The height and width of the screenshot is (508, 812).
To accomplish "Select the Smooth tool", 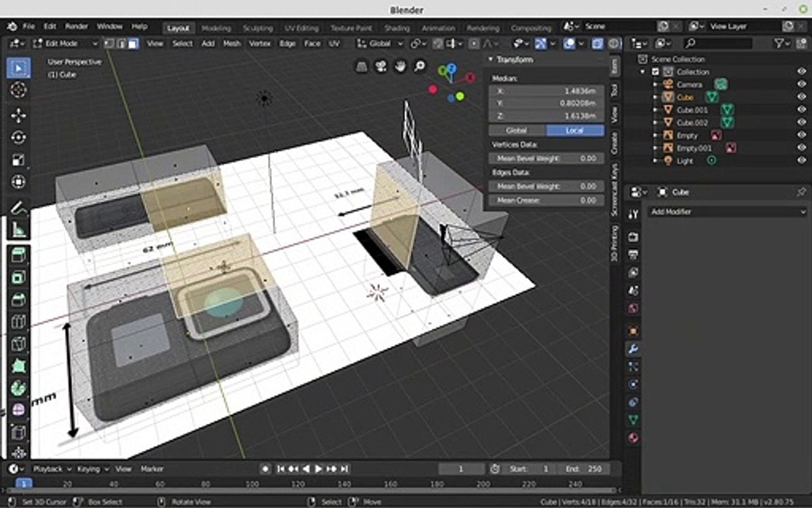I will coord(18,410).
